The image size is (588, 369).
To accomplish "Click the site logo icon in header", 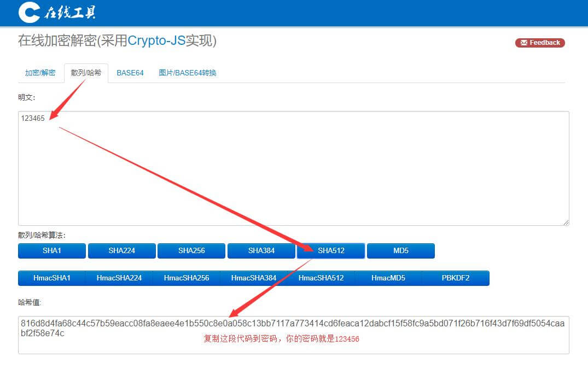I will pos(28,13).
